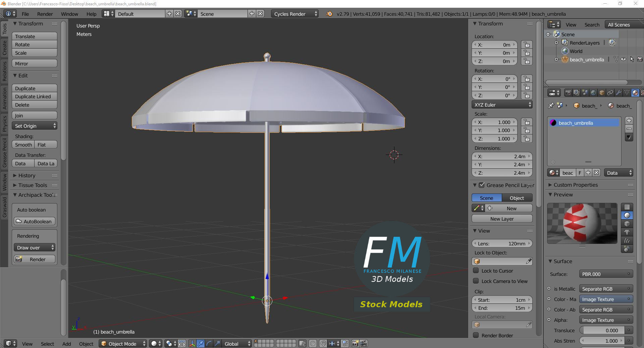The width and height of the screenshot is (644, 348).
Task: Click the AutoBoolean button
Action: click(35, 221)
